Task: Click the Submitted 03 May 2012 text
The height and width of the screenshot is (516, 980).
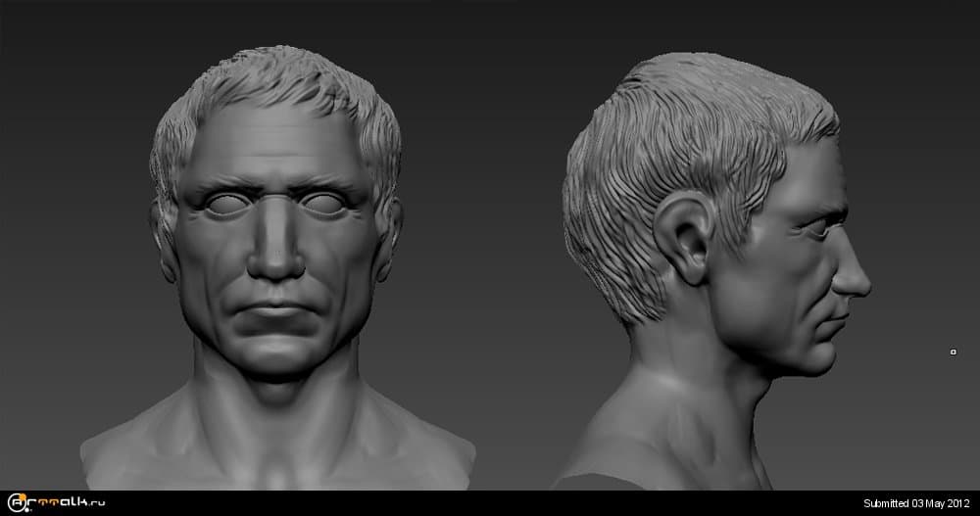Action: point(916,503)
